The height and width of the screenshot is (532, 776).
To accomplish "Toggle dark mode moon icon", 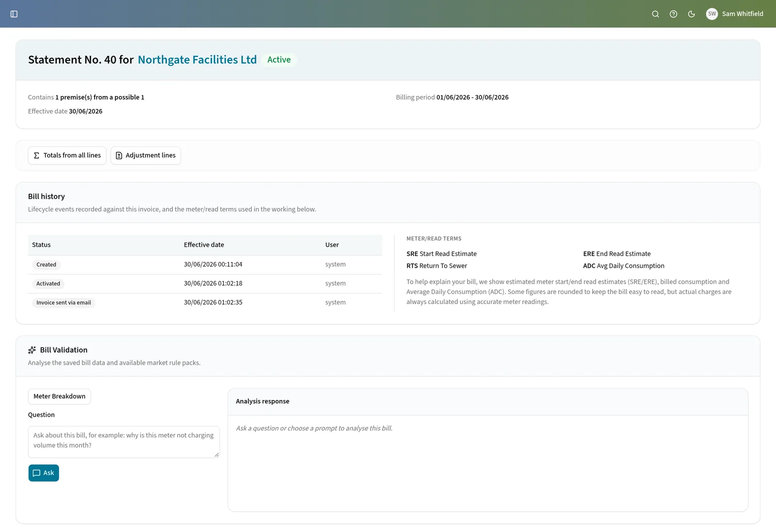I will point(691,14).
